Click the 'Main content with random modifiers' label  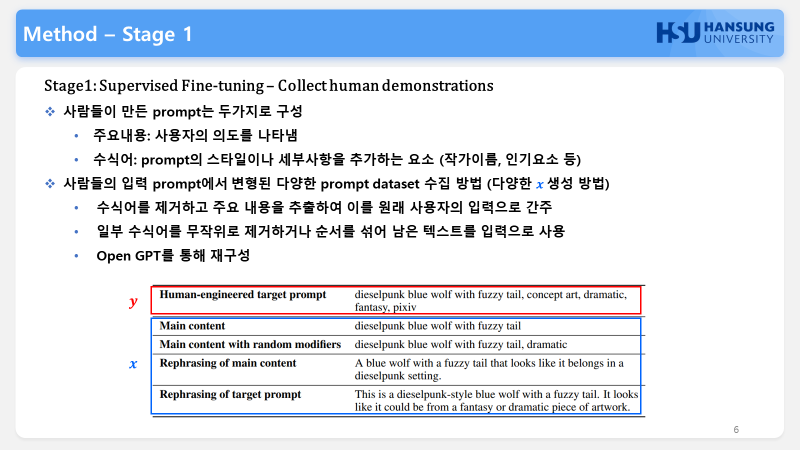250,344
